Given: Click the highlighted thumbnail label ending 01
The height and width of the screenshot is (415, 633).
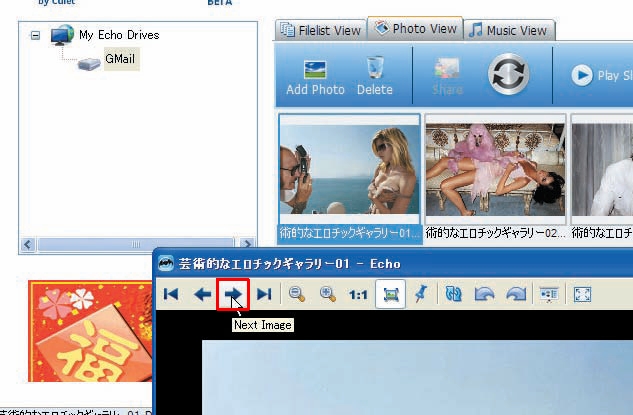Looking at the screenshot, I should (x=350, y=234).
